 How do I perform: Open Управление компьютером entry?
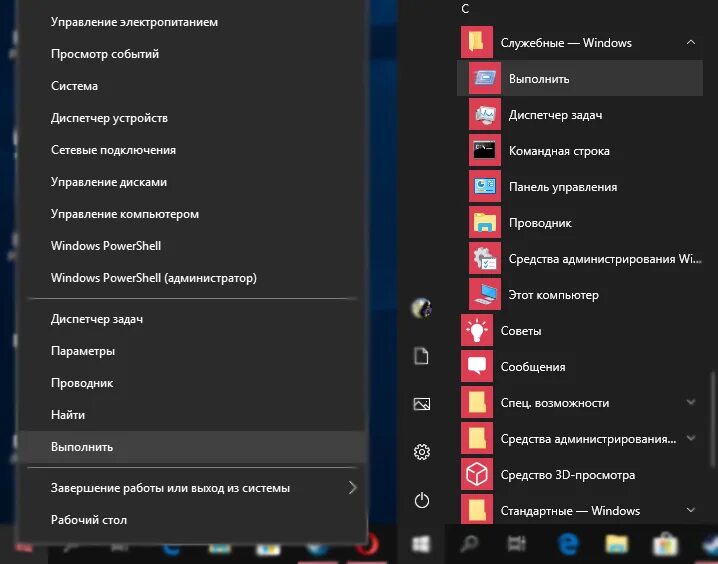pyautogui.click(x=125, y=214)
